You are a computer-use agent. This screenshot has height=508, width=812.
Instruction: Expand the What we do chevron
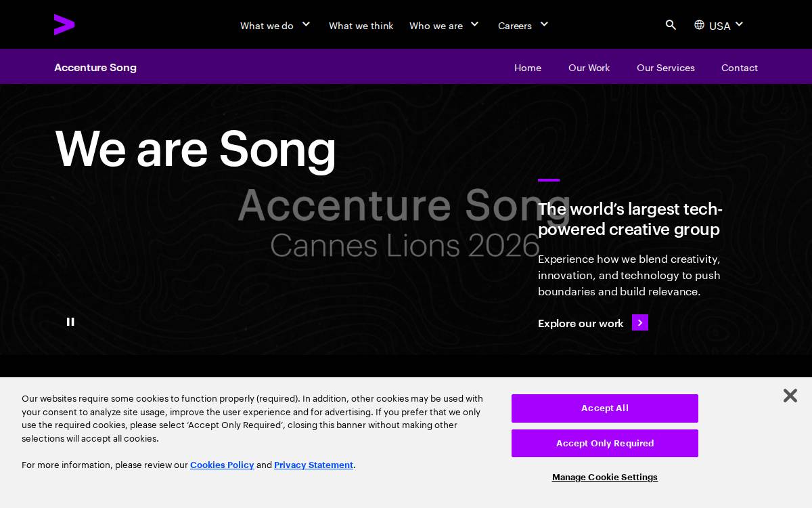pos(306,24)
